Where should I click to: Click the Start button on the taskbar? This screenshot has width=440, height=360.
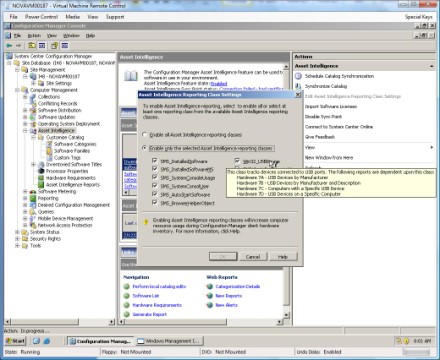coord(15,341)
